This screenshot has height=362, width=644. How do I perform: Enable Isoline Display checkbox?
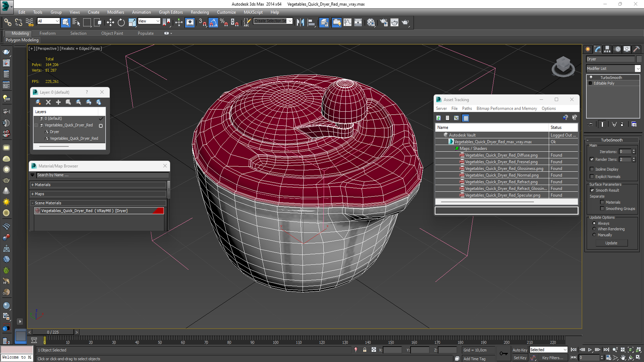pos(592,169)
